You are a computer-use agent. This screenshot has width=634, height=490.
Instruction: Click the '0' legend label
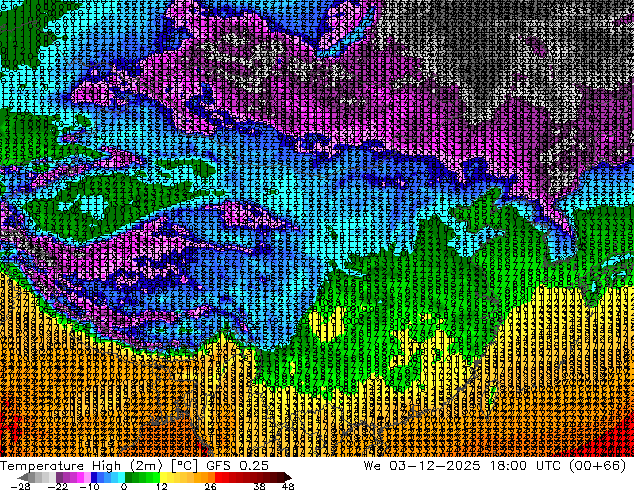coord(124,486)
